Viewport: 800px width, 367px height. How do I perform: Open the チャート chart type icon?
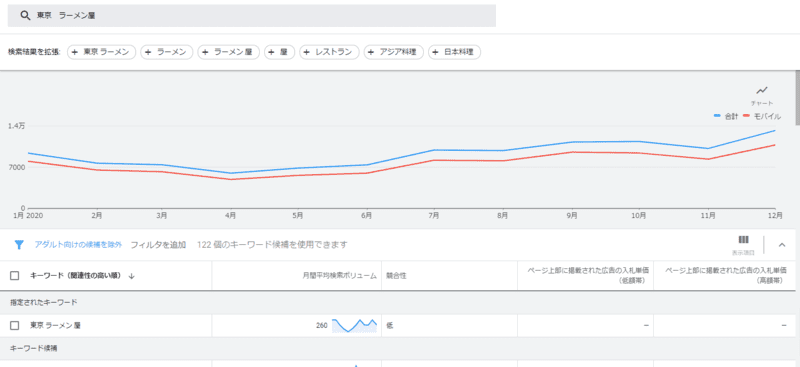762,90
